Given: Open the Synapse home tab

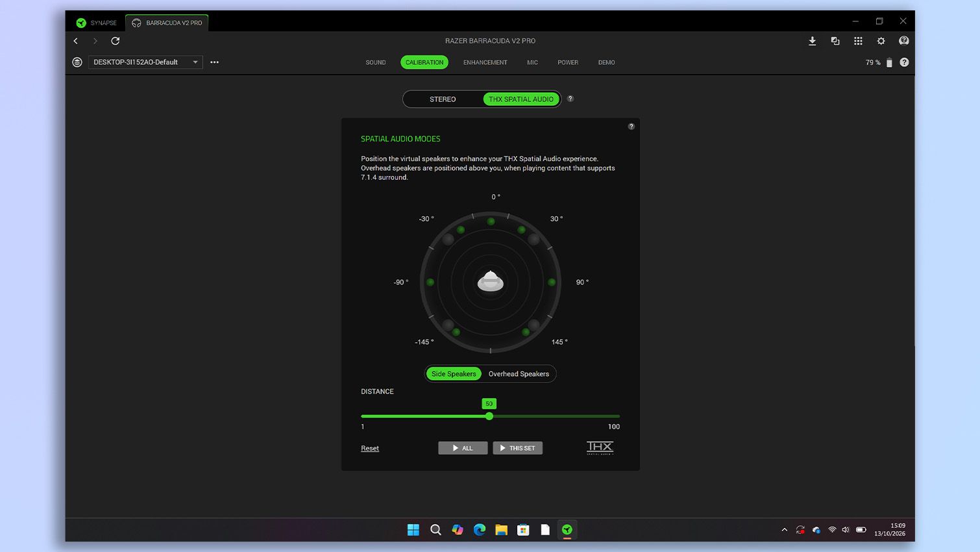Looking at the screenshot, I should click(x=97, y=23).
